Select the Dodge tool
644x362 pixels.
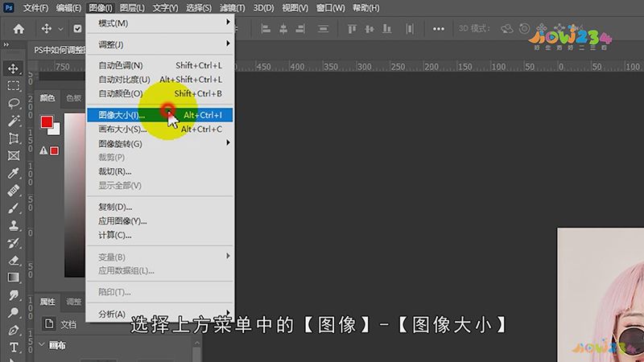click(13, 312)
